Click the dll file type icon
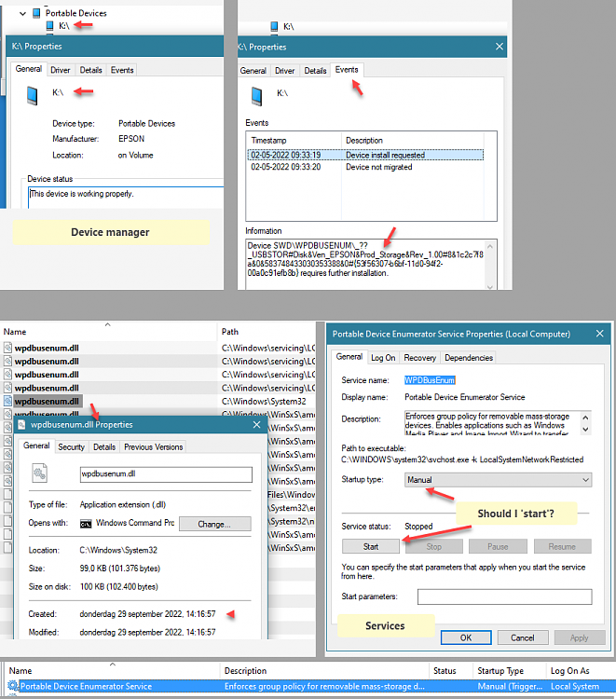 [x=39, y=473]
